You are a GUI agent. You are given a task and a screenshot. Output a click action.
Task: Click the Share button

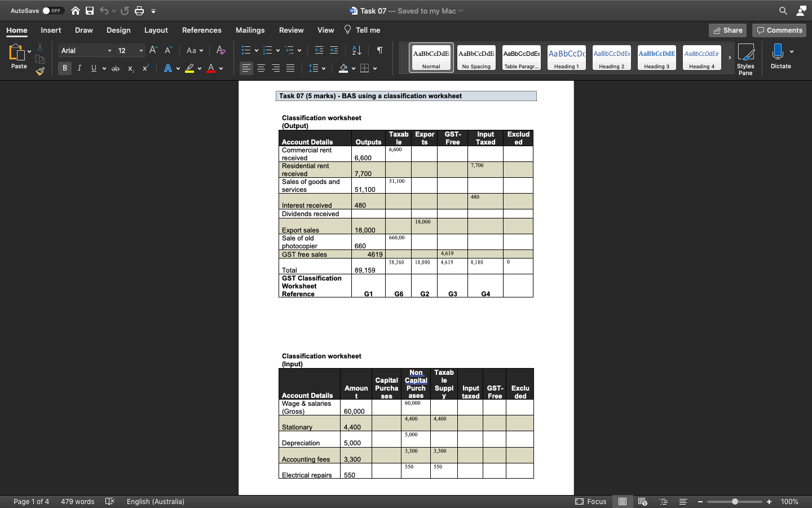[727, 30]
